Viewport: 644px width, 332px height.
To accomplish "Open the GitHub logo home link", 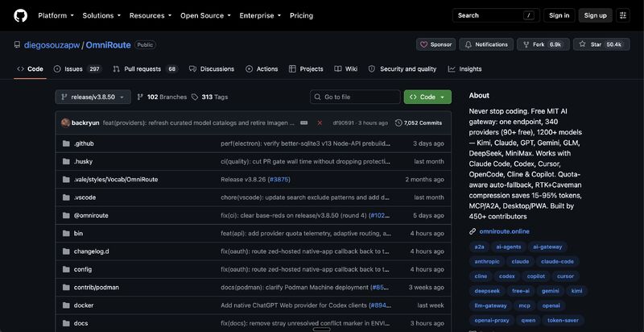I will pos(21,15).
